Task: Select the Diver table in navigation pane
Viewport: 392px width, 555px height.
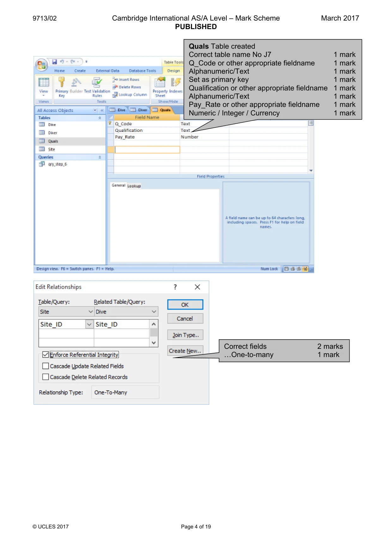Action: 48,133
